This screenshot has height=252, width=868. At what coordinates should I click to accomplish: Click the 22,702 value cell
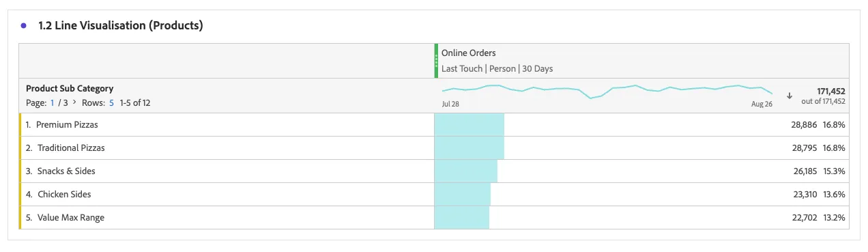pyautogui.click(x=805, y=218)
